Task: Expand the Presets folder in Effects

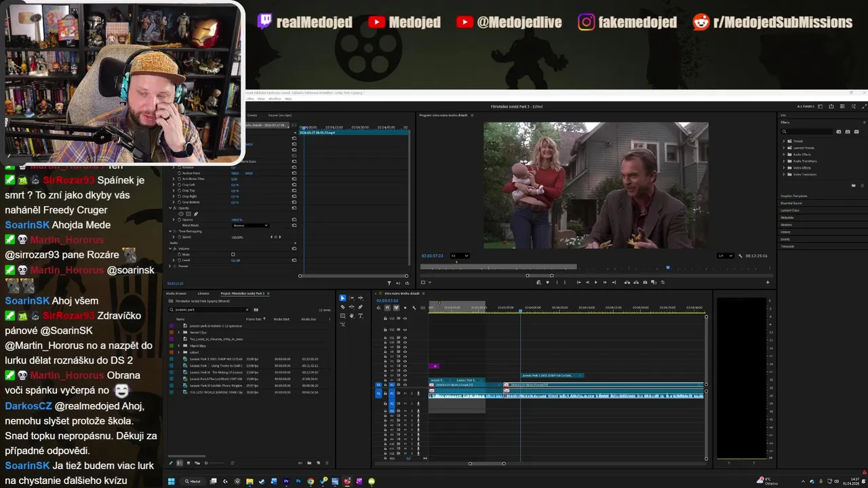Action: [x=784, y=141]
